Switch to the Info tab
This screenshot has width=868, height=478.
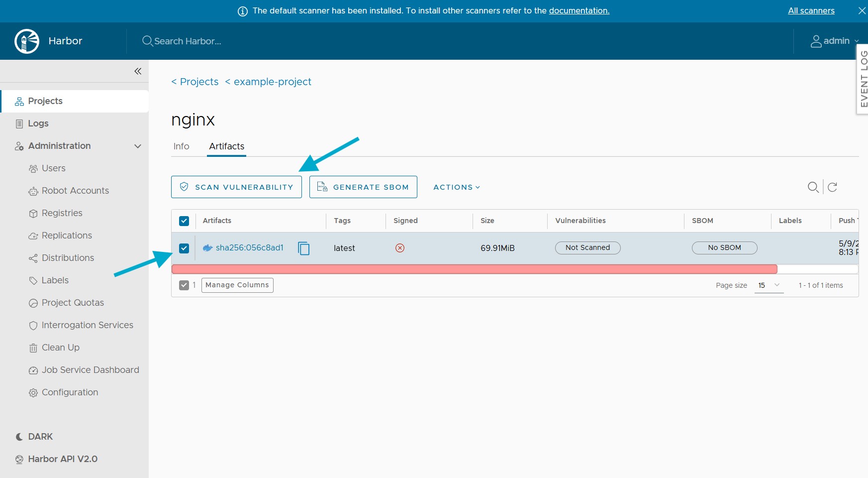click(181, 146)
